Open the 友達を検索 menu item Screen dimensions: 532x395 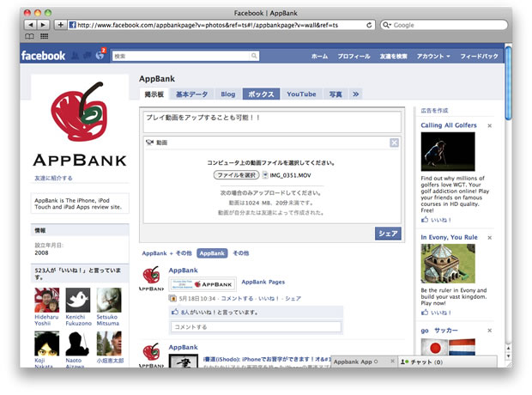393,56
